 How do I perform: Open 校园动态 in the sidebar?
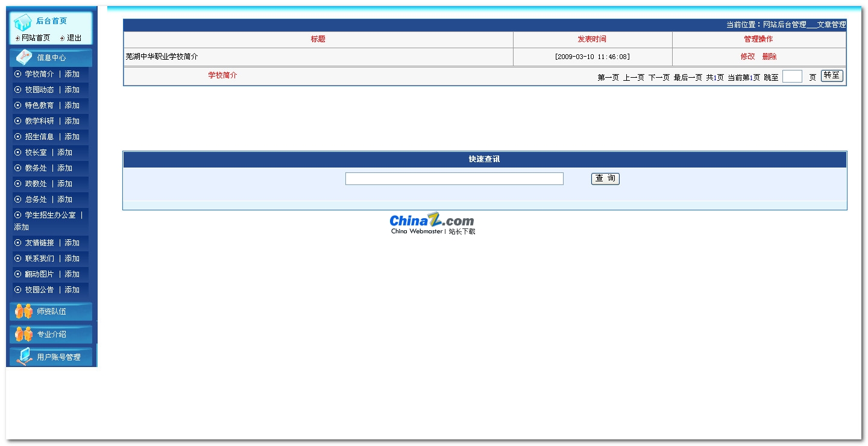click(x=39, y=90)
